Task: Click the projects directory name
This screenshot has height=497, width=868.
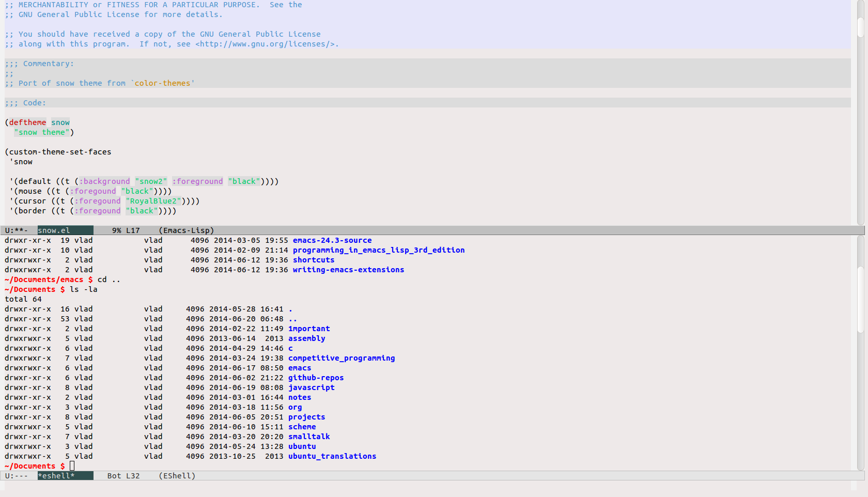Action: tap(307, 417)
